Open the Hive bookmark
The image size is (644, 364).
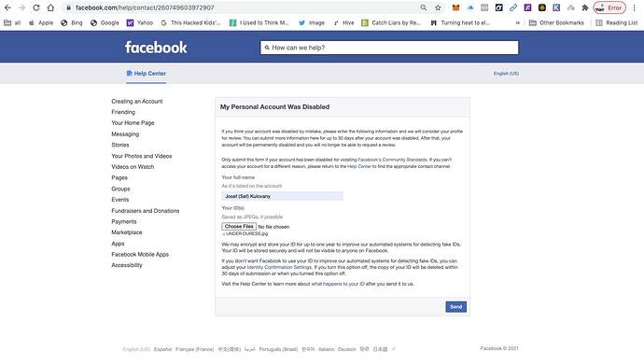point(343,23)
